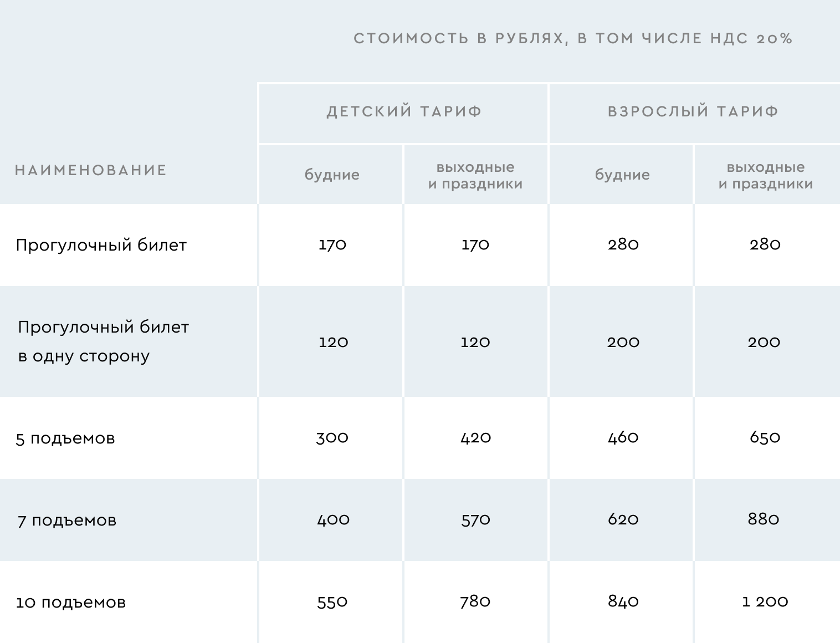Screen dimensions: 840x643
Task: Select the 7 подъемов row label
Action: pyautogui.click(x=67, y=520)
